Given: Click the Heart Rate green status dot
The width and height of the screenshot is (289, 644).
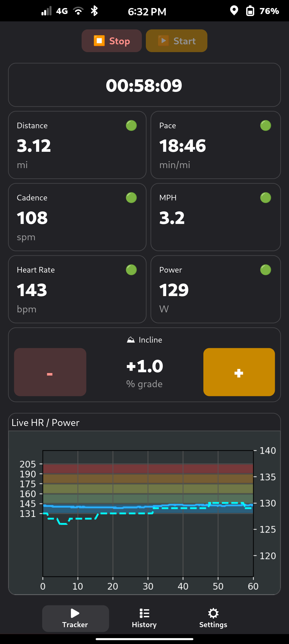Looking at the screenshot, I should tap(131, 270).
